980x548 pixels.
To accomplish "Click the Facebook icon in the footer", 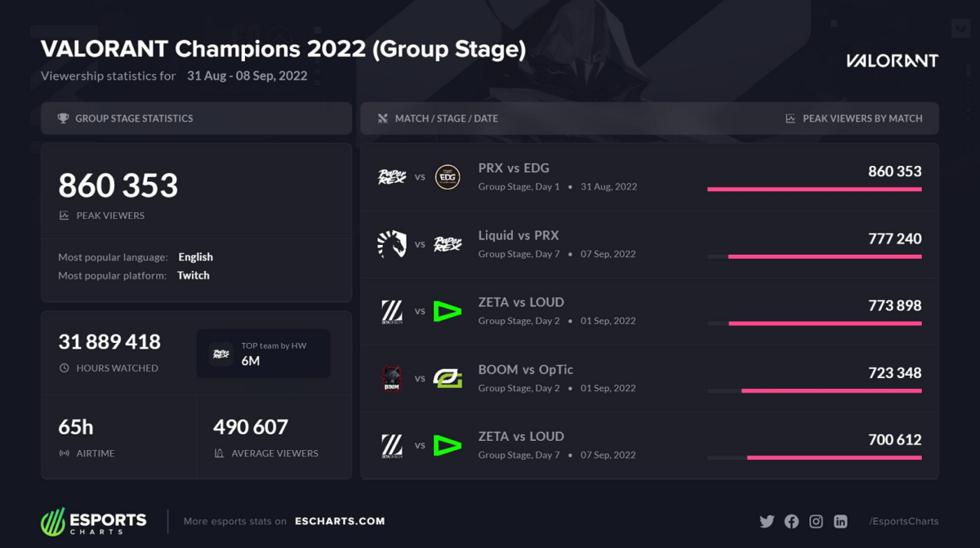I will tap(791, 521).
